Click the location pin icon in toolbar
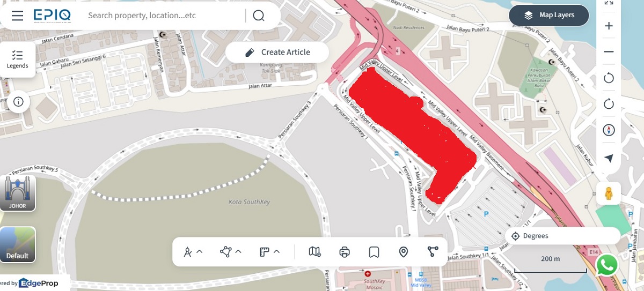 404,251
